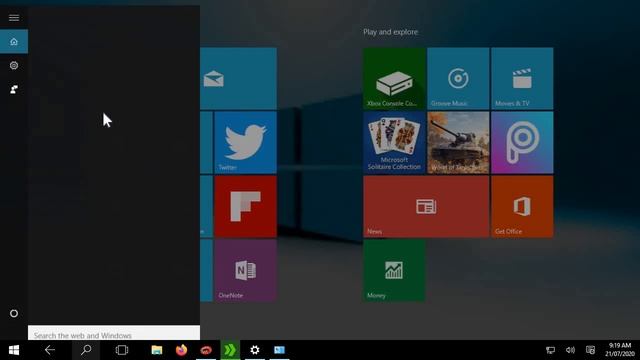Open the hamburger menu in Cortana panel
The height and width of the screenshot is (360, 640).
[14, 18]
